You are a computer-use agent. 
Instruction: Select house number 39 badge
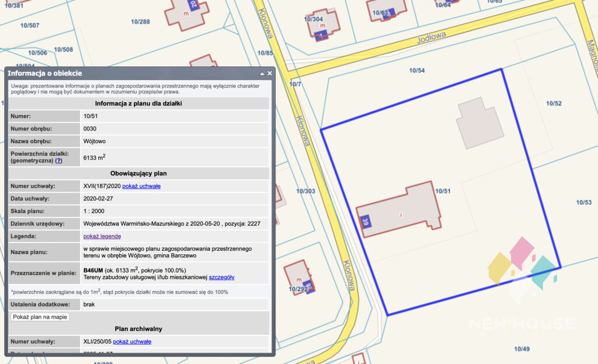[366, 221]
